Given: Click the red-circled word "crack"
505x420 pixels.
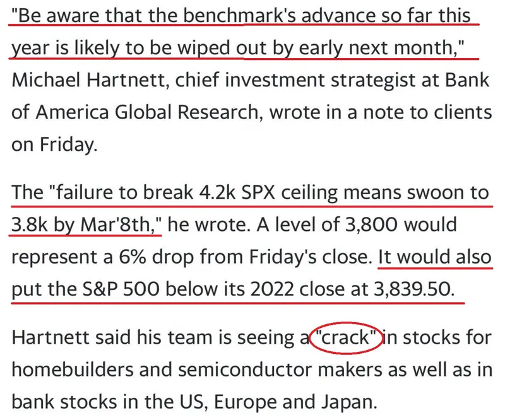Looking at the screenshot, I should coord(345,336).
